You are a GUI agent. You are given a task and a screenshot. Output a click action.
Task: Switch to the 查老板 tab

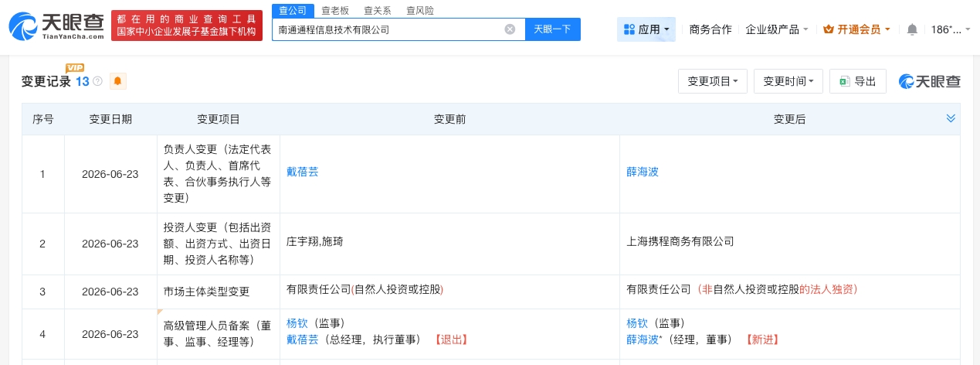coord(335,10)
